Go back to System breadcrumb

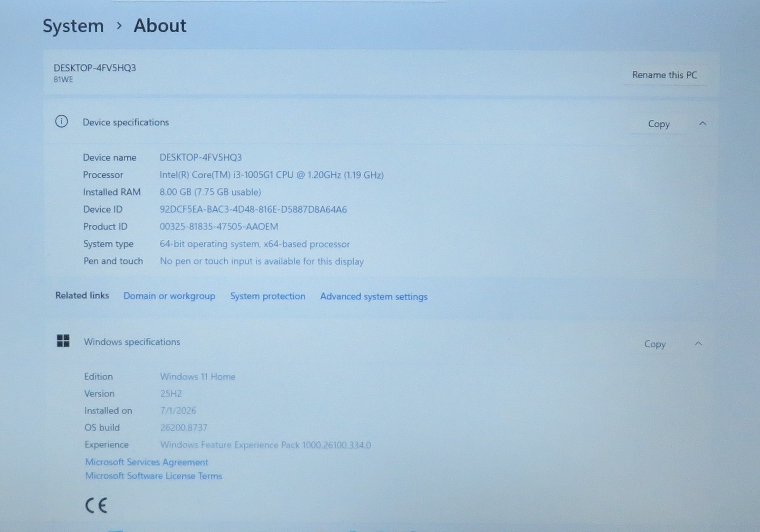pyautogui.click(x=73, y=26)
